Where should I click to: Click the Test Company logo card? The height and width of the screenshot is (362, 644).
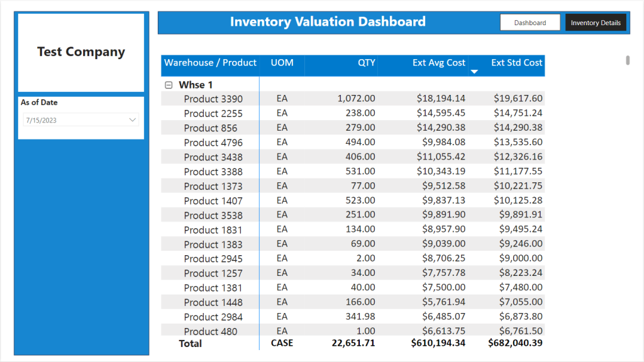[x=81, y=53]
